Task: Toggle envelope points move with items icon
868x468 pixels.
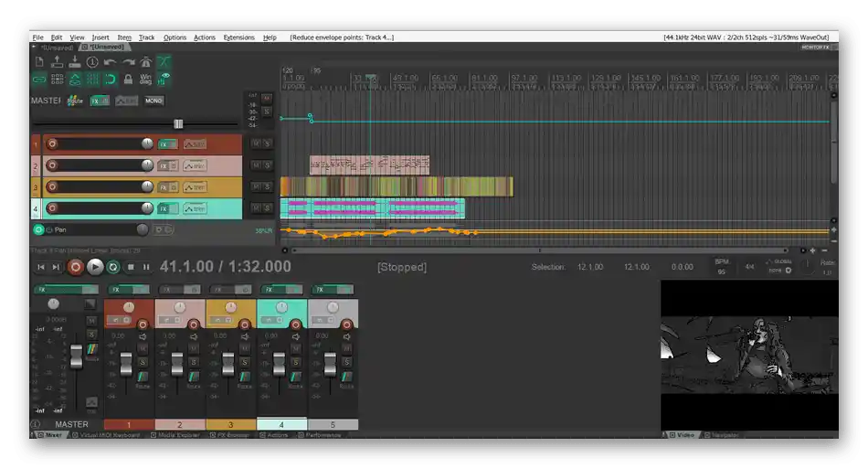Action: click(75, 80)
